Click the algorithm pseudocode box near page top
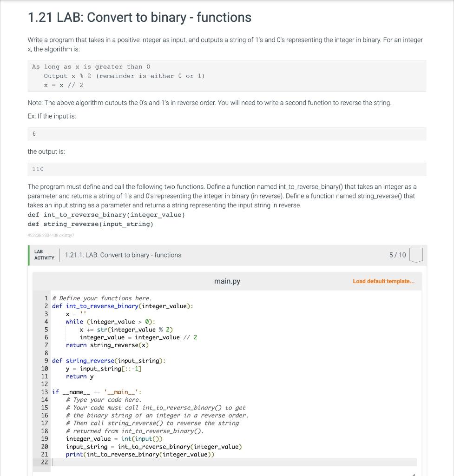This screenshot has height=476, width=454. [x=227, y=76]
